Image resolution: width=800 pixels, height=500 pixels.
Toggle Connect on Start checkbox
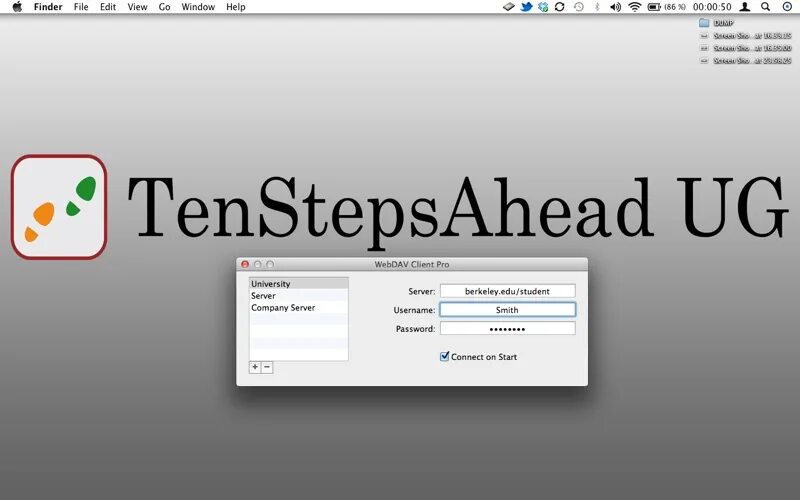(x=444, y=356)
